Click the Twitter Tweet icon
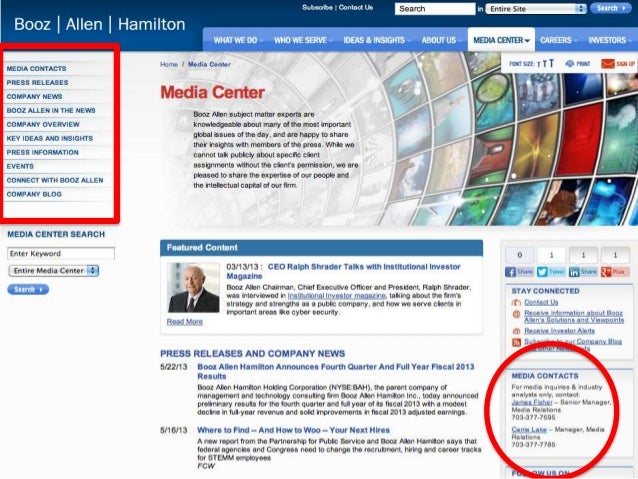This screenshot has height=479, width=638. (551, 272)
